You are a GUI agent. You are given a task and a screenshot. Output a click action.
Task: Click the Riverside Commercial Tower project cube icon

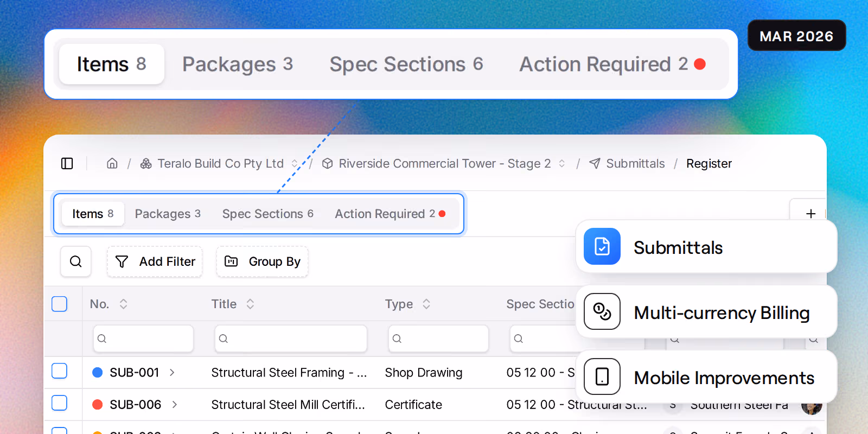click(327, 163)
